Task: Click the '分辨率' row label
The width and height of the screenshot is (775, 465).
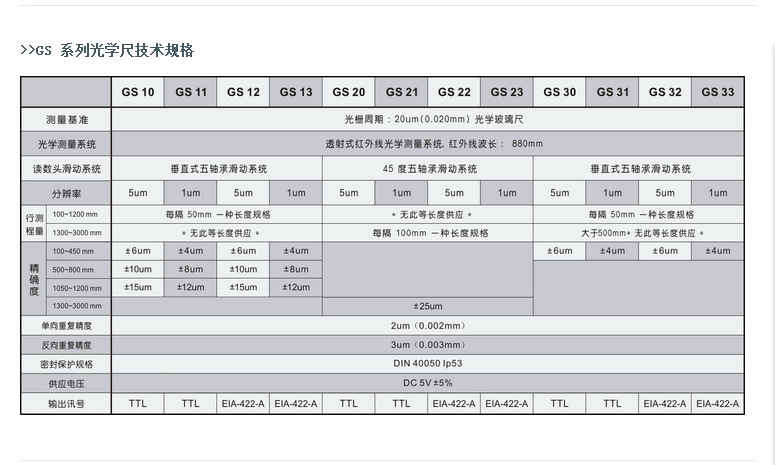Action: (x=66, y=193)
